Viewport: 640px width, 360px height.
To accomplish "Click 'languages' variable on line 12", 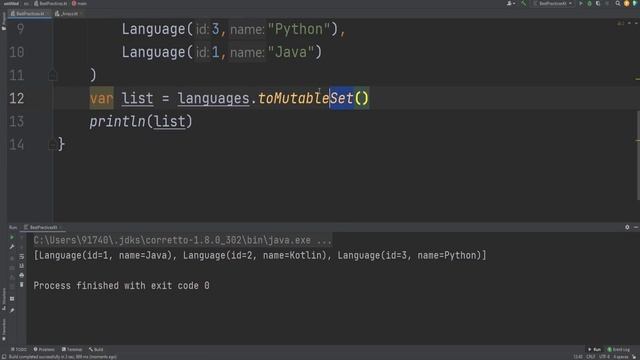I will click(x=213, y=98).
